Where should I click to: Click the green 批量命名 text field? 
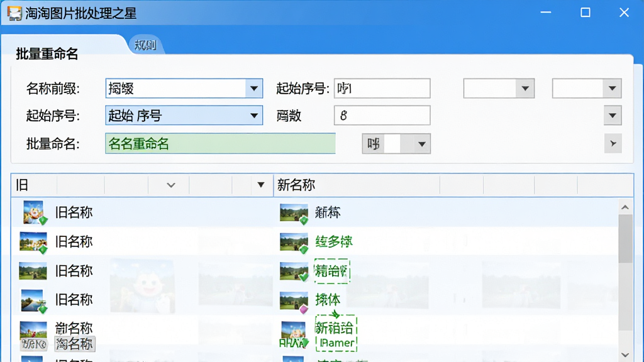[220, 144]
